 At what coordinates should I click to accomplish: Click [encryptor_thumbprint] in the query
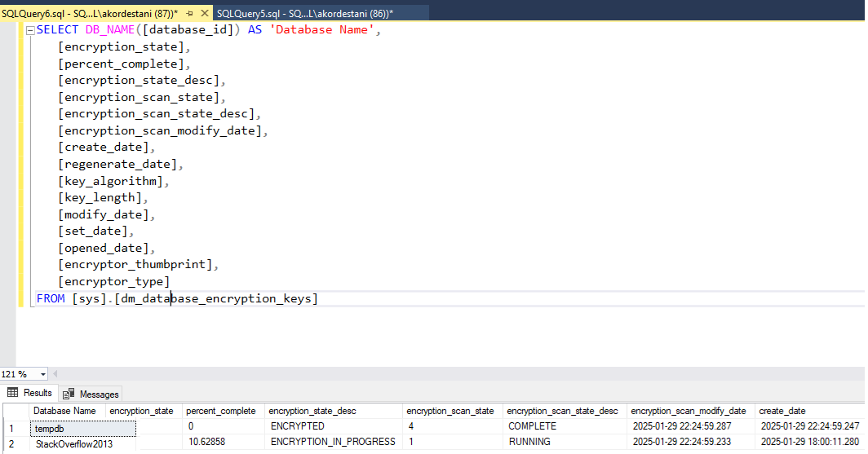pos(135,265)
